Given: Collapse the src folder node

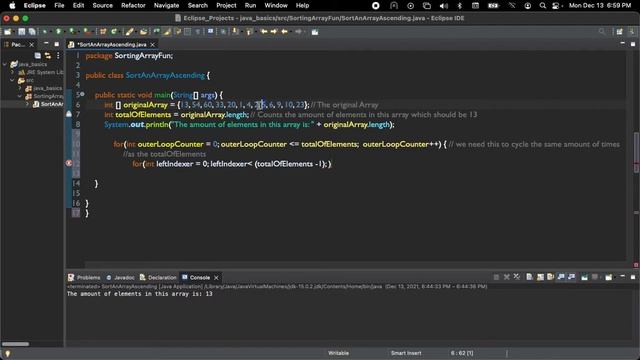Looking at the screenshot, I should click(x=12, y=80).
